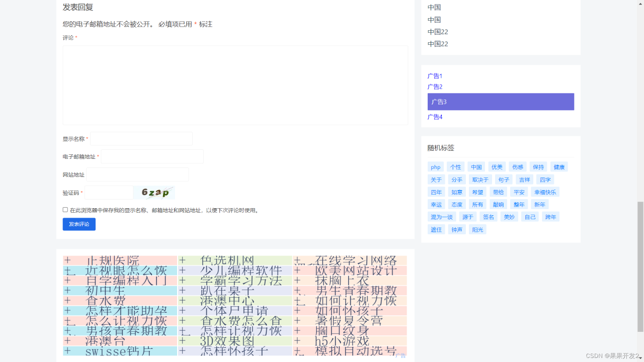
Task: Select the 新年 tag
Action: [539, 204]
